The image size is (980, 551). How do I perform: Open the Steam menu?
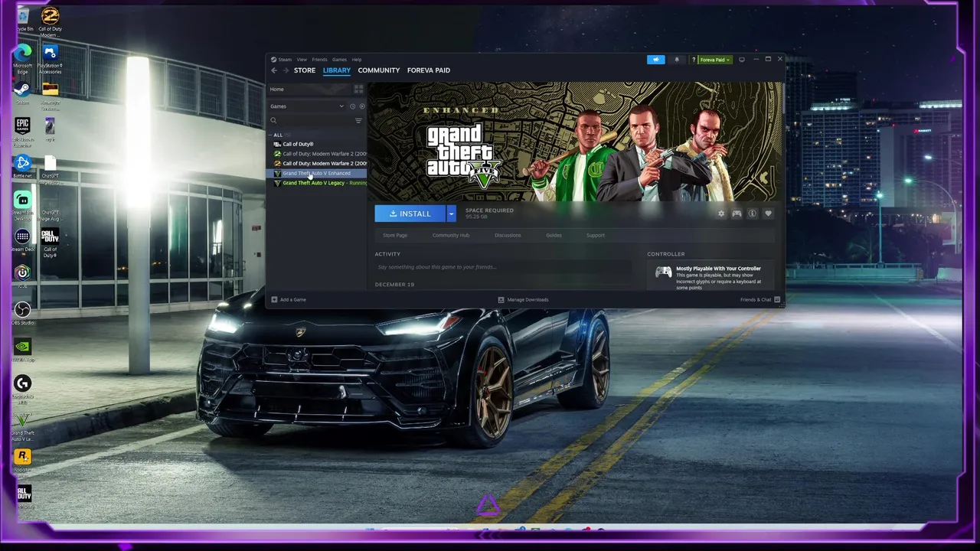[x=282, y=59]
